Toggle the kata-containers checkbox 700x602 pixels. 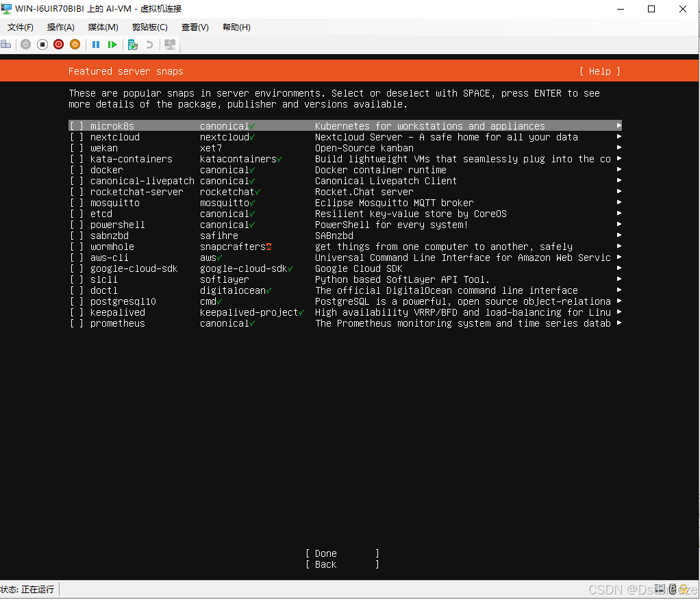[x=76, y=159]
